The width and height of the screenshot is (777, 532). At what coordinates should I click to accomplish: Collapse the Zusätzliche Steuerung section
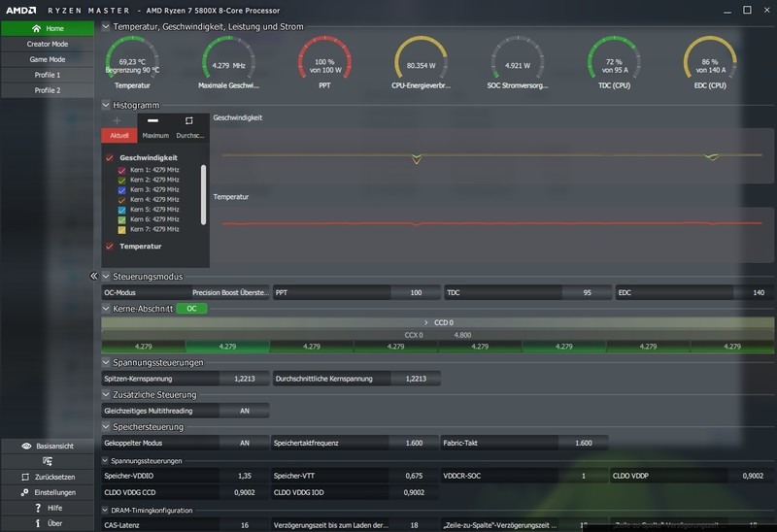coord(106,395)
